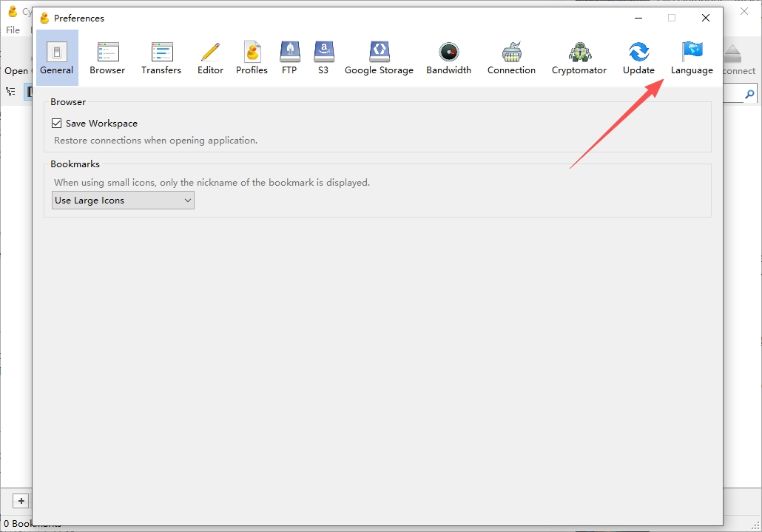The image size is (762, 532).
Task: Click the Preferences title duck icon
Action: pyautogui.click(x=44, y=18)
